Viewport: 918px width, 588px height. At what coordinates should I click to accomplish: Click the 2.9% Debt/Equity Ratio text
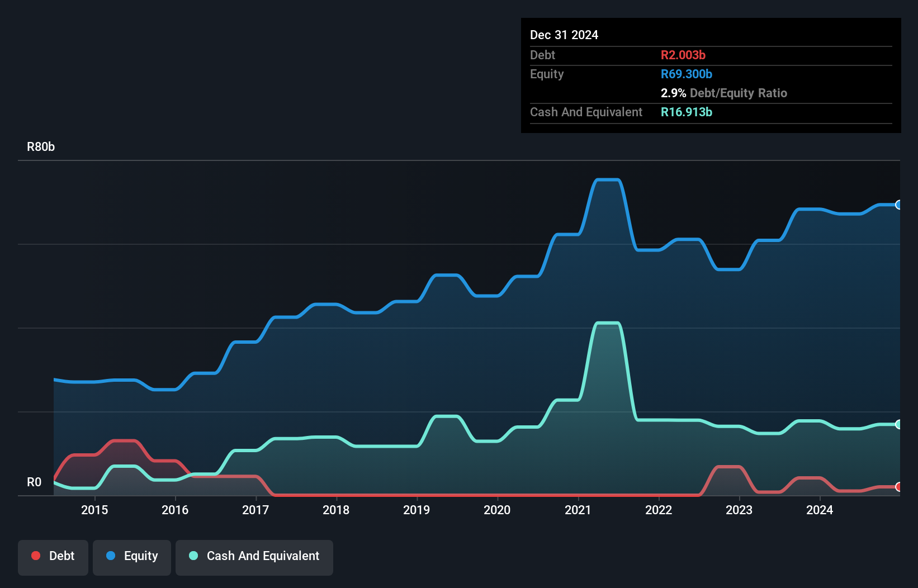[x=724, y=93]
